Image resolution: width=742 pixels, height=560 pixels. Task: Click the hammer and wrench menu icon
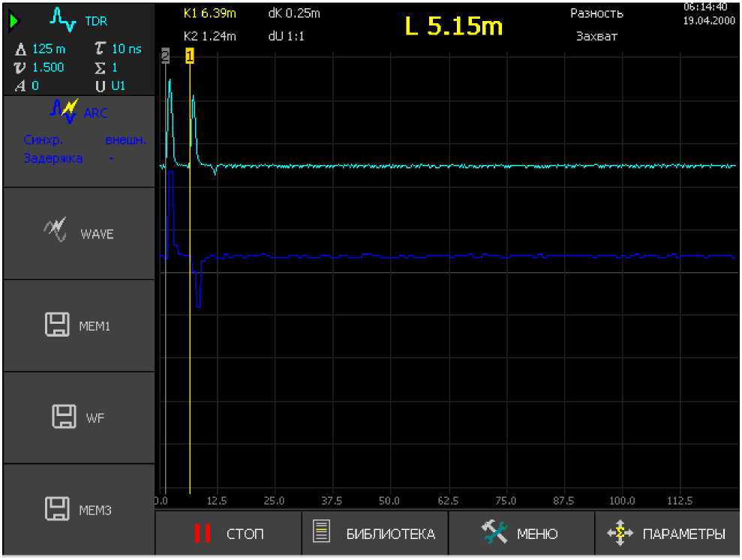coord(494,532)
